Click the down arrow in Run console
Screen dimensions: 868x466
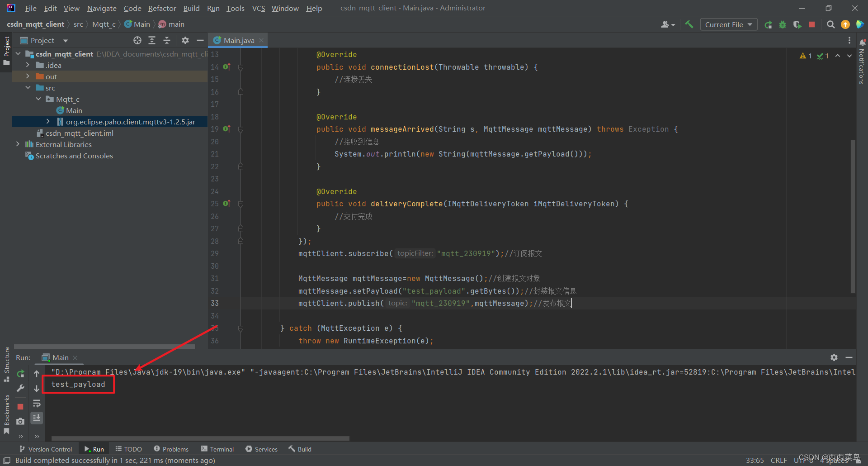click(37, 388)
